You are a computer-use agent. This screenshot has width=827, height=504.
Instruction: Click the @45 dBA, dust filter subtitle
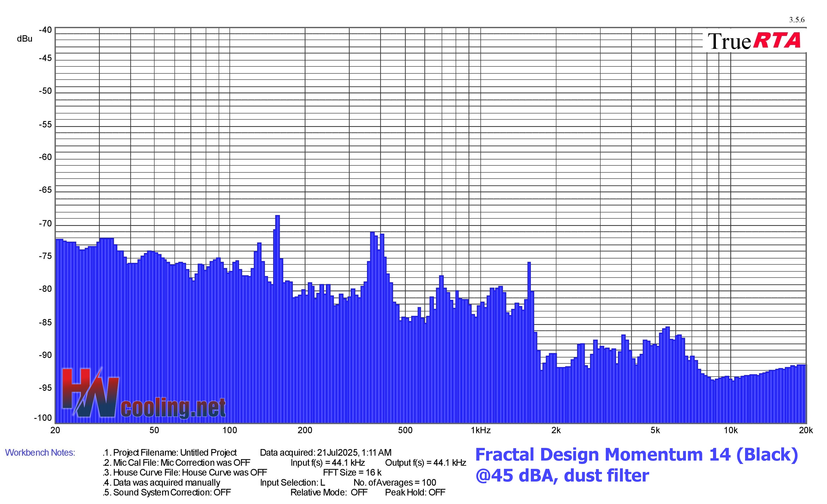(x=562, y=476)
